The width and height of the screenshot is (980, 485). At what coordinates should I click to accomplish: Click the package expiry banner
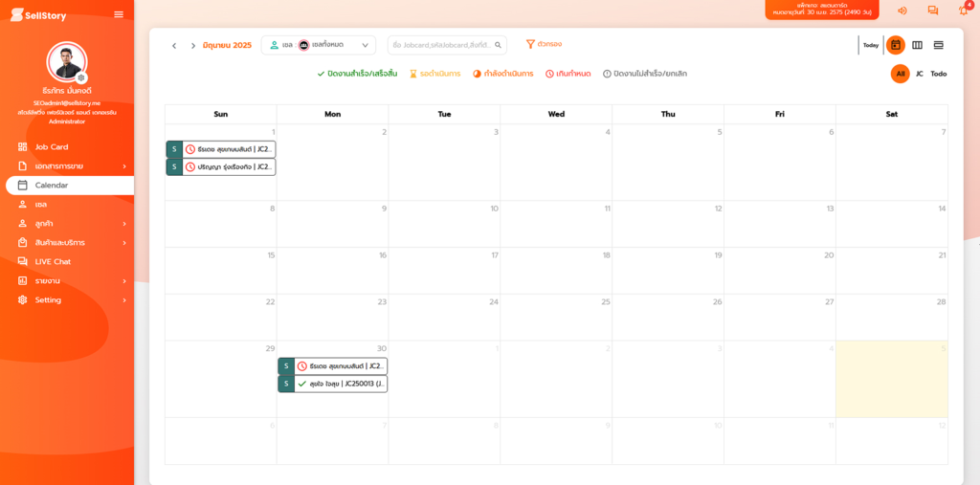822,10
